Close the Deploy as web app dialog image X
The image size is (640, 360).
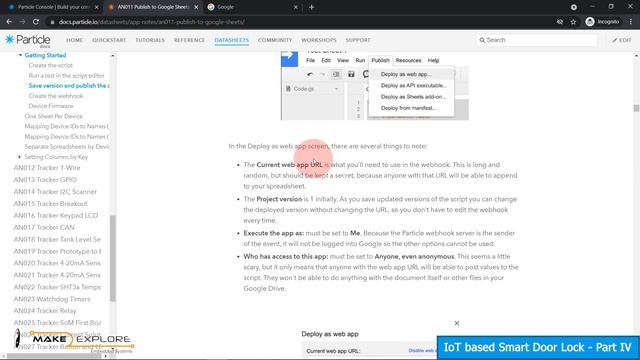click(457, 323)
